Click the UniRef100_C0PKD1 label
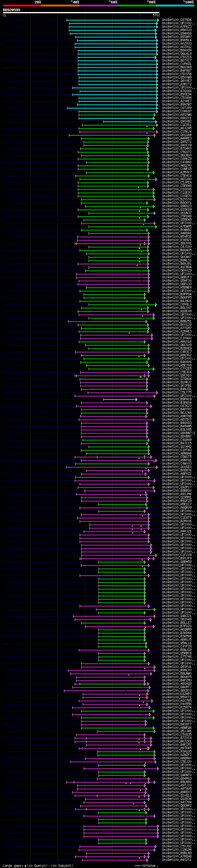 pyautogui.click(x=176, y=64)
